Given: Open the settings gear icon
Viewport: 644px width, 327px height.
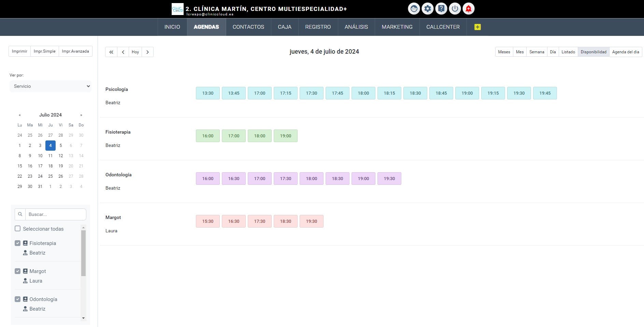Looking at the screenshot, I should [427, 8].
